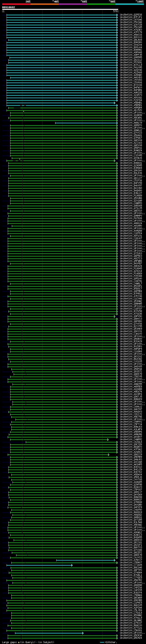146x644 pixels.
Task: Click the query end position 578
Action: coord(115,11)
